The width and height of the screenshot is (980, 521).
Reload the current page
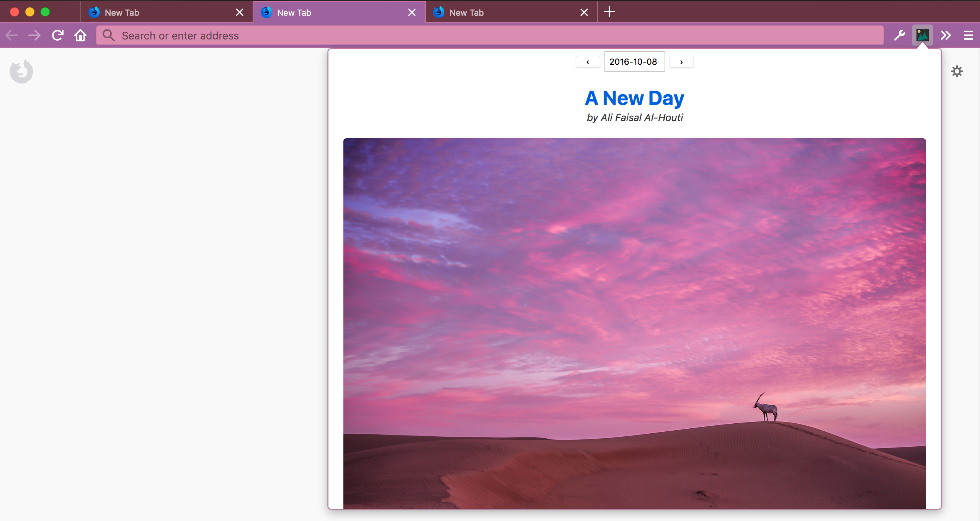(58, 36)
